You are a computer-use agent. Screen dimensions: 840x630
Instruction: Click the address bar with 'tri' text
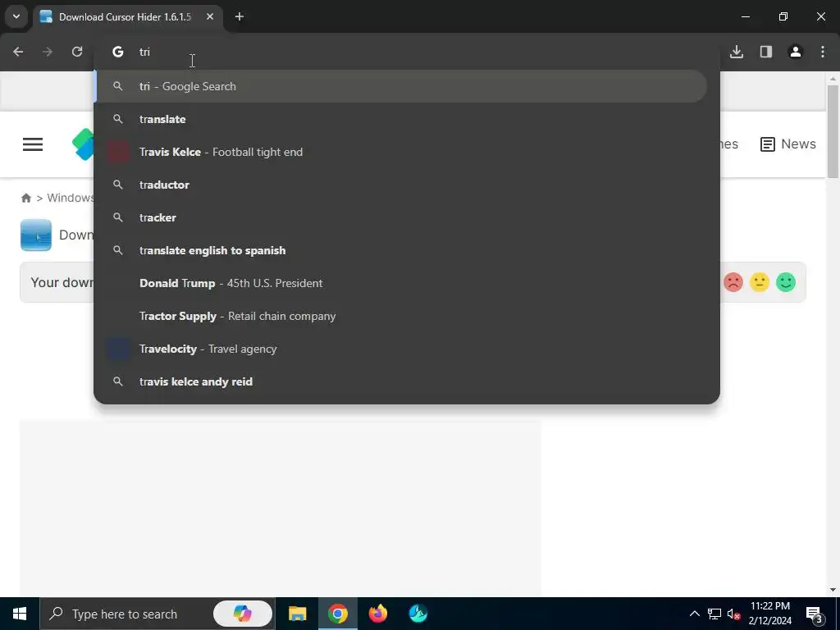407,52
